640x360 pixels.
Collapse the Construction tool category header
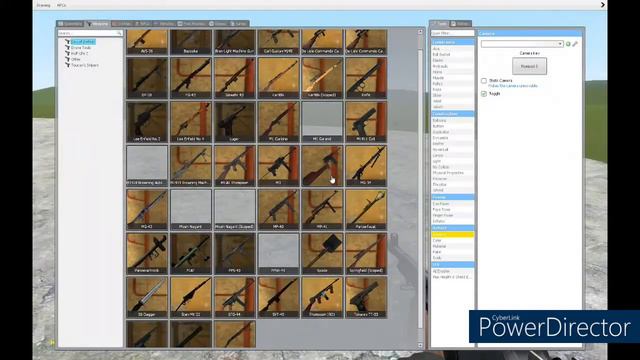[x=453, y=114]
